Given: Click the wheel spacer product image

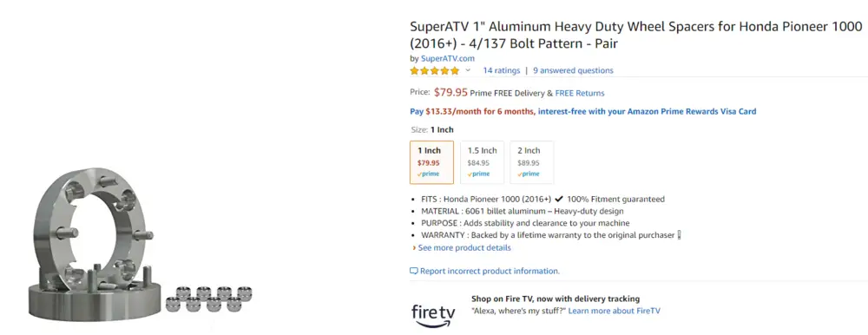Looking at the screenshot, I should [x=140, y=244].
